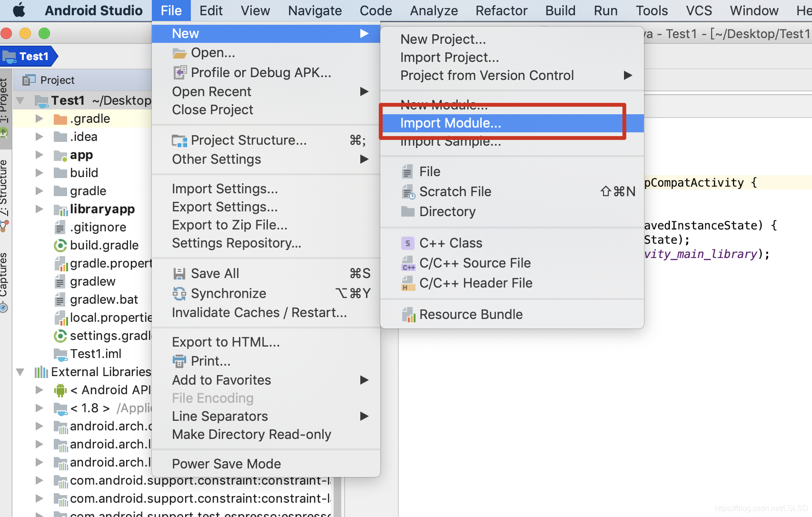Screen dimensions: 812x517
Task: Click the Resource Bundle icon
Action: (x=408, y=315)
